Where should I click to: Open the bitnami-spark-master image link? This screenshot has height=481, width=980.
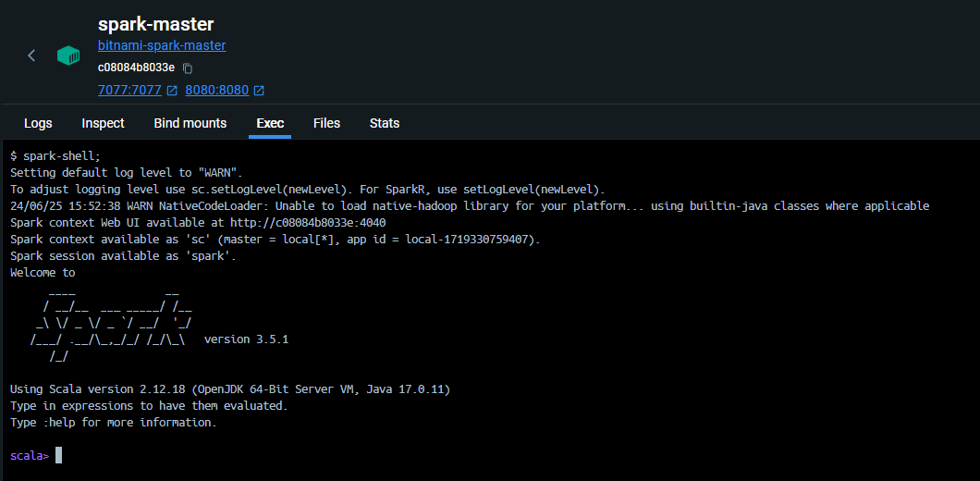click(x=162, y=45)
